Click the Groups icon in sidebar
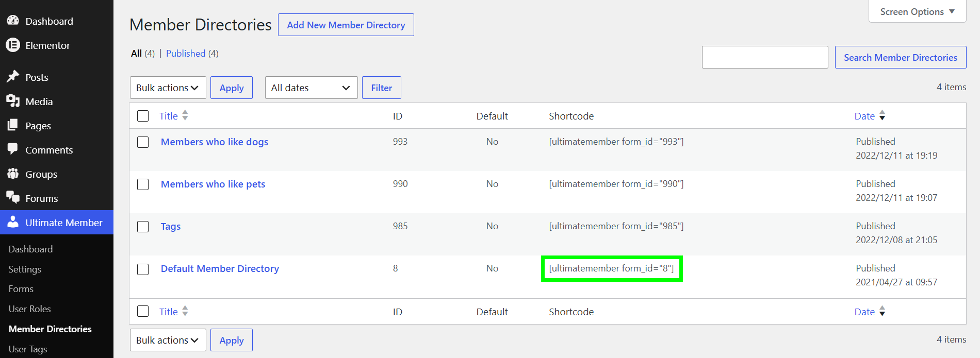Viewport: 980px width, 358px height. pos(13,174)
